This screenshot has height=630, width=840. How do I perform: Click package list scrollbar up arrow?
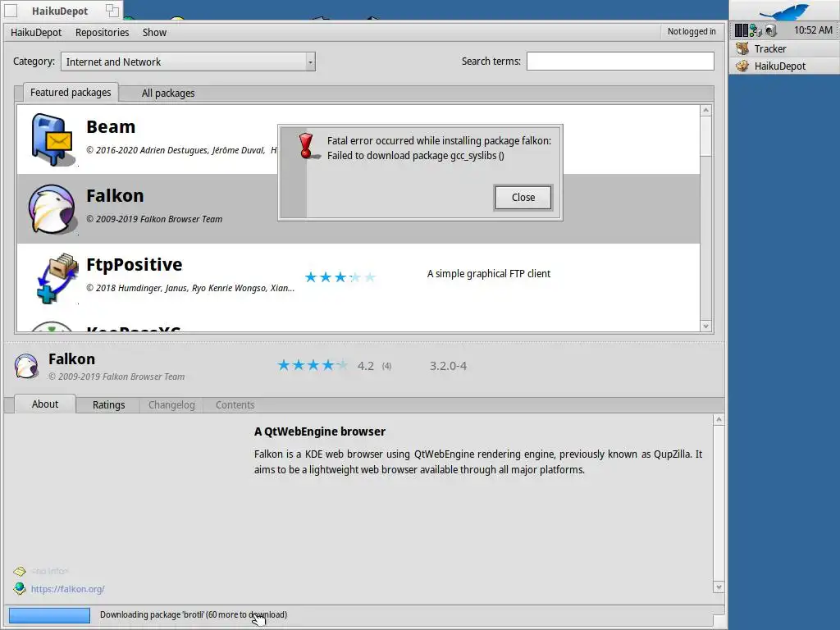pyautogui.click(x=705, y=111)
